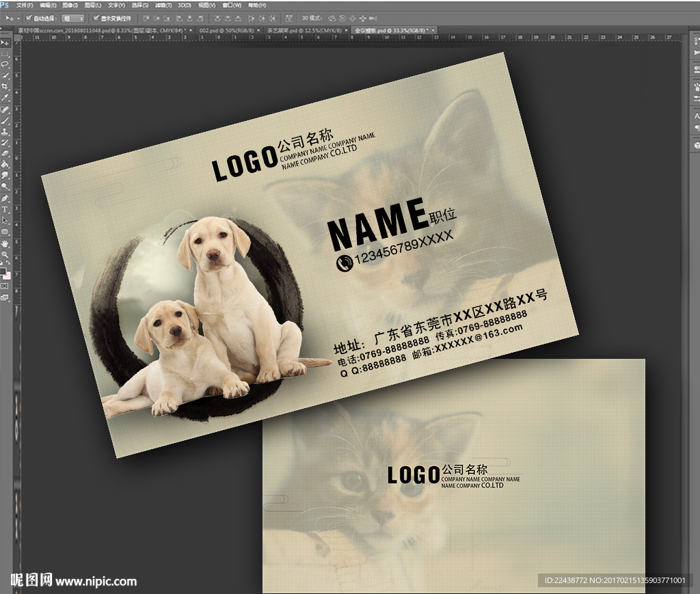The width and height of the screenshot is (700, 594).
Task: Select the Horizontal Type tool
Action: point(5,209)
